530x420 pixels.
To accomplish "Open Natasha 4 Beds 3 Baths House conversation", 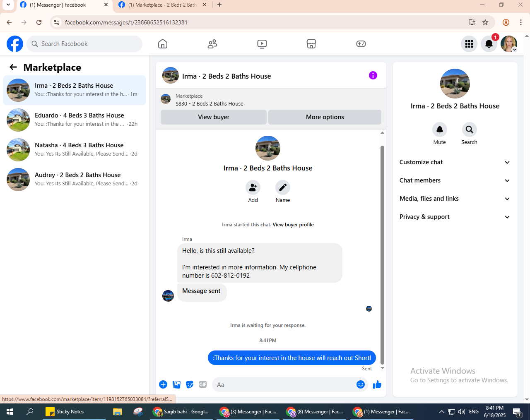I will click(75, 150).
